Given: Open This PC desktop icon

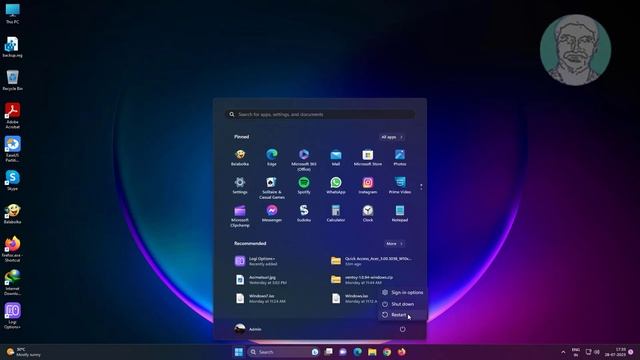Looking at the screenshot, I should click(x=12, y=14).
